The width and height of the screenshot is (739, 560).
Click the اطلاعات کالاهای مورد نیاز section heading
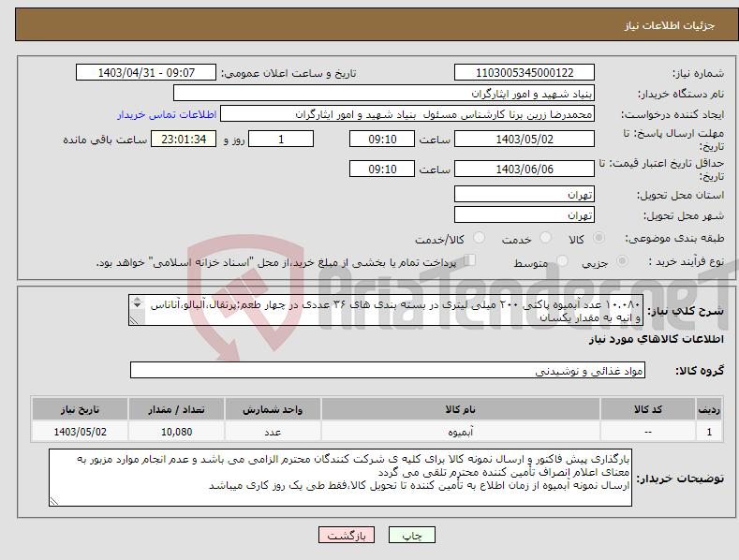point(656,339)
